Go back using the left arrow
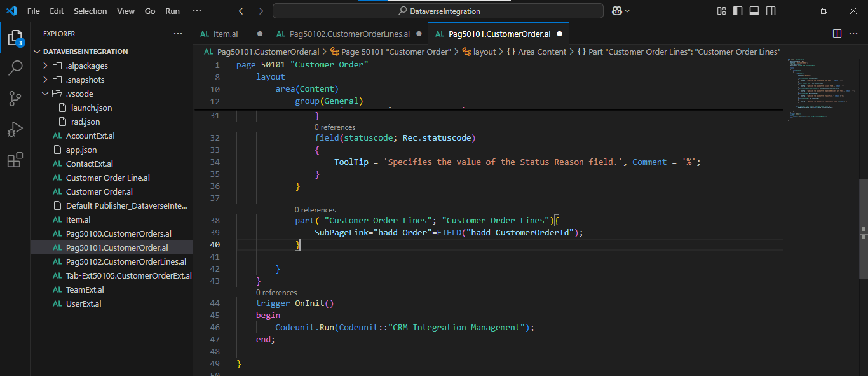 point(242,11)
